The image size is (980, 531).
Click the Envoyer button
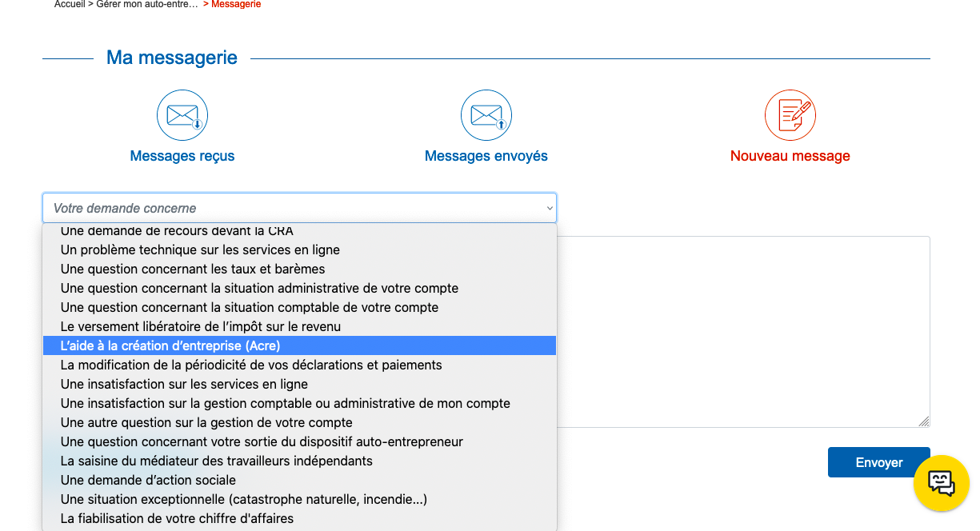(x=878, y=462)
